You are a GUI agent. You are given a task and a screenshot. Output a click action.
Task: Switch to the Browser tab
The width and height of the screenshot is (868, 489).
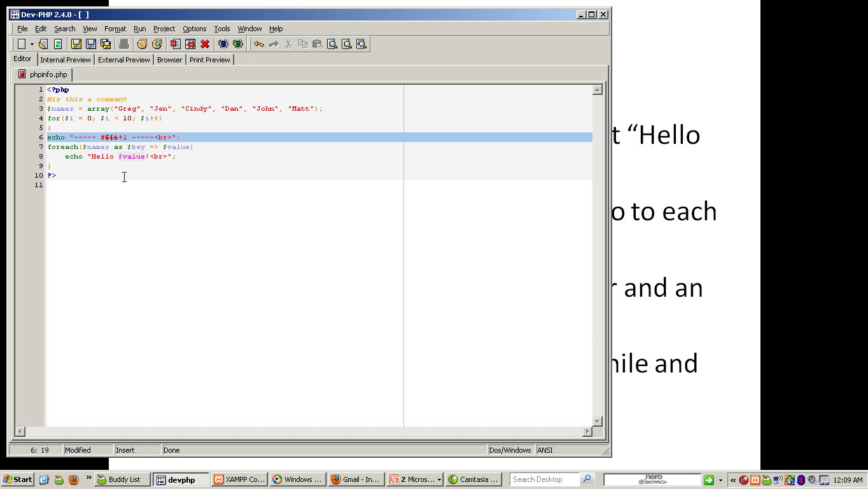(x=169, y=60)
